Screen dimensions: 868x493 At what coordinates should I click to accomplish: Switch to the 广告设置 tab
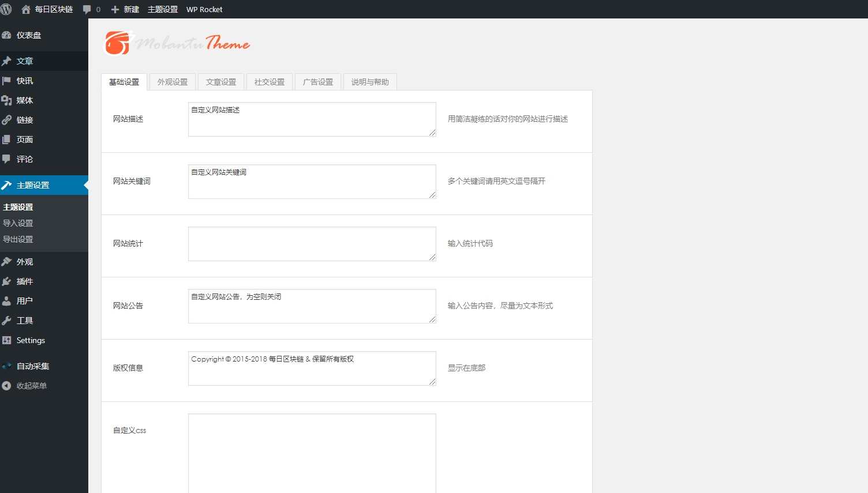click(318, 82)
